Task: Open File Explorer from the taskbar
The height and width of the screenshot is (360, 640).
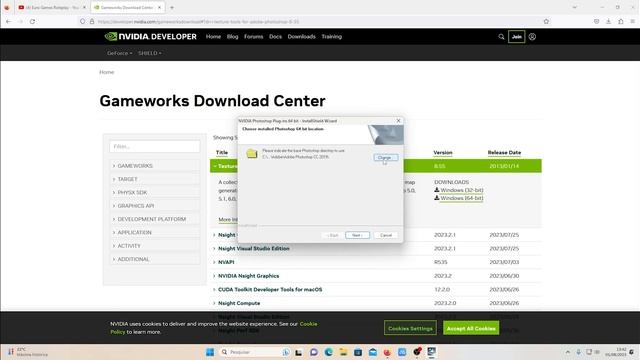Action: coord(343,352)
